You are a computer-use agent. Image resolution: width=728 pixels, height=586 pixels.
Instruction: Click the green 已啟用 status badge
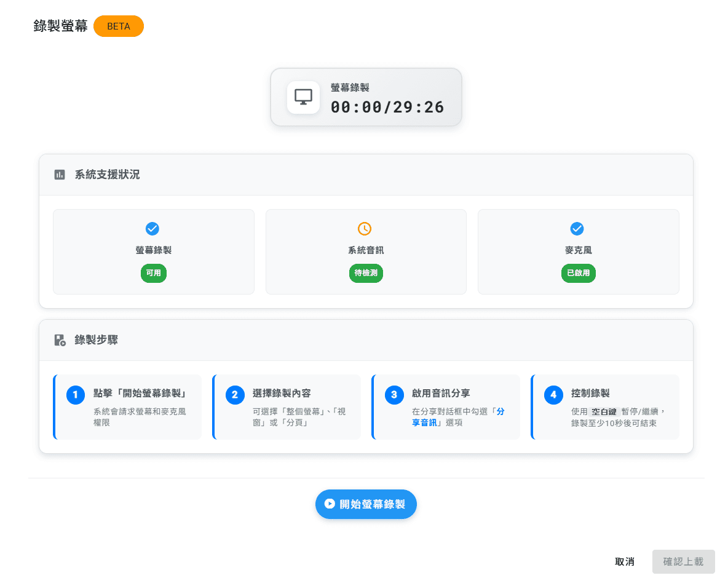[x=579, y=273]
